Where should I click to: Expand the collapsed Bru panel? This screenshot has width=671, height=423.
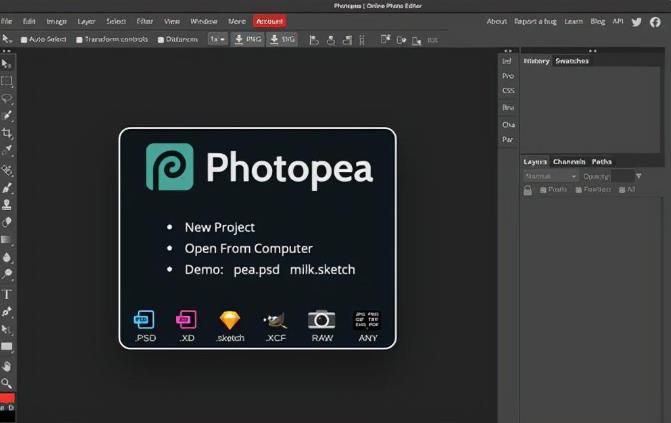(508, 107)
